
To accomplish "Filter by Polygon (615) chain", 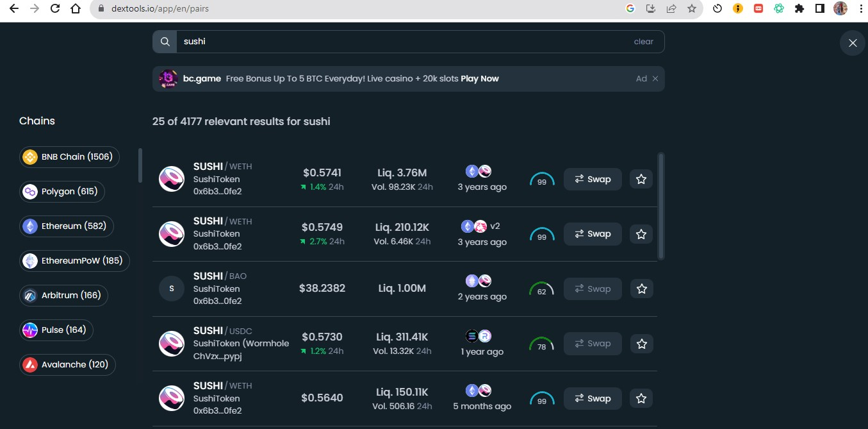I will (62, 192).
